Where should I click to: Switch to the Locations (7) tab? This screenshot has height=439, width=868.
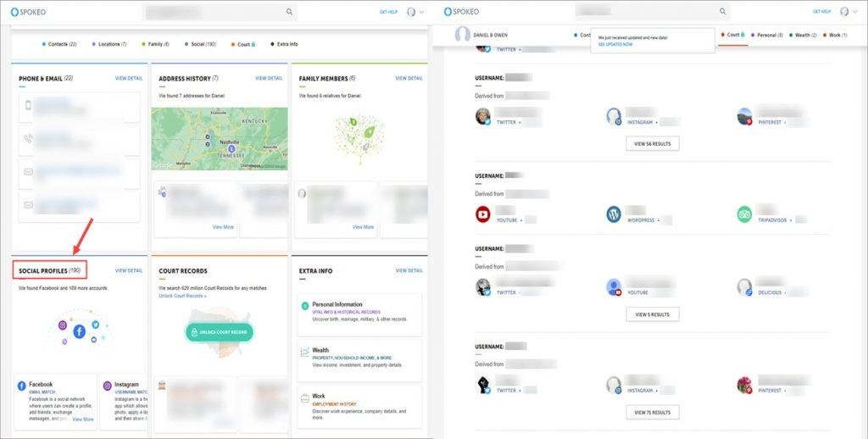coord(109,44)
